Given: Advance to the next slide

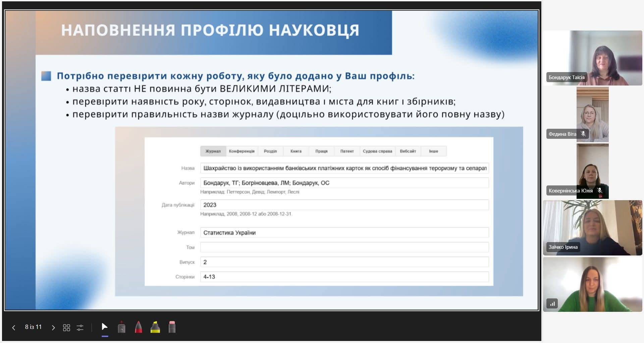Looking at the screenshot, I should [53, 328].
